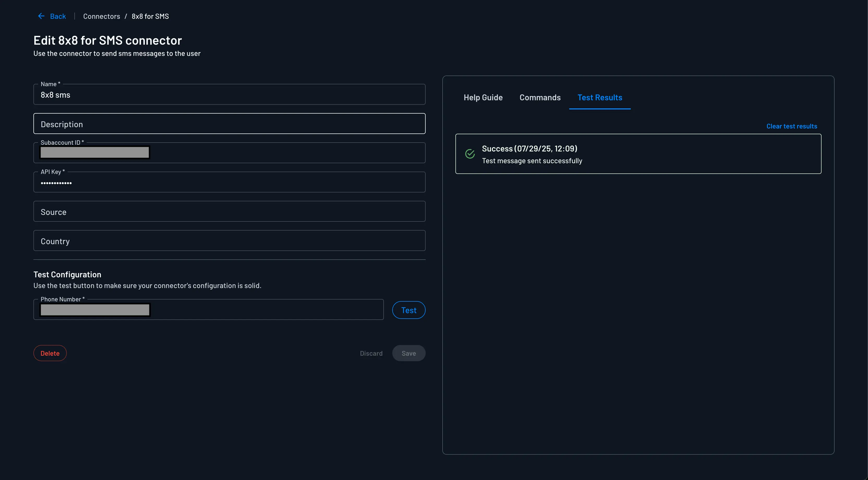
Task: Click the Country input field
Action: (229, 241)
